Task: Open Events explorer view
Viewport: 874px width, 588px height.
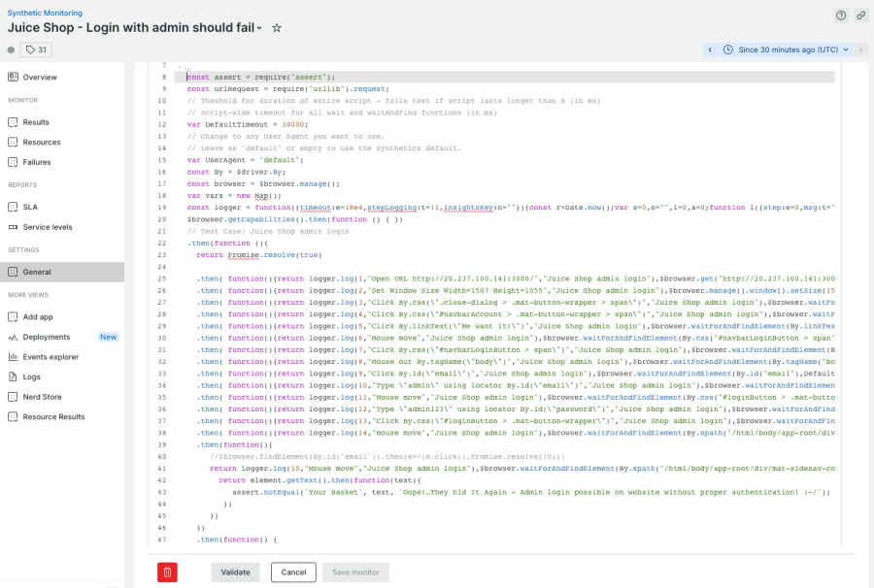Action: [50, 357]
